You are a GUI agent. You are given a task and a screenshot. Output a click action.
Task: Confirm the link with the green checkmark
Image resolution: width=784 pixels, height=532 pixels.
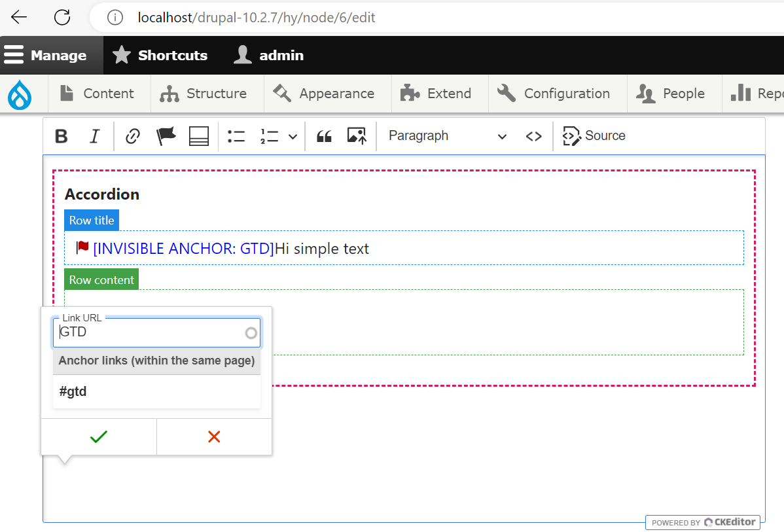tap(99, 436)
